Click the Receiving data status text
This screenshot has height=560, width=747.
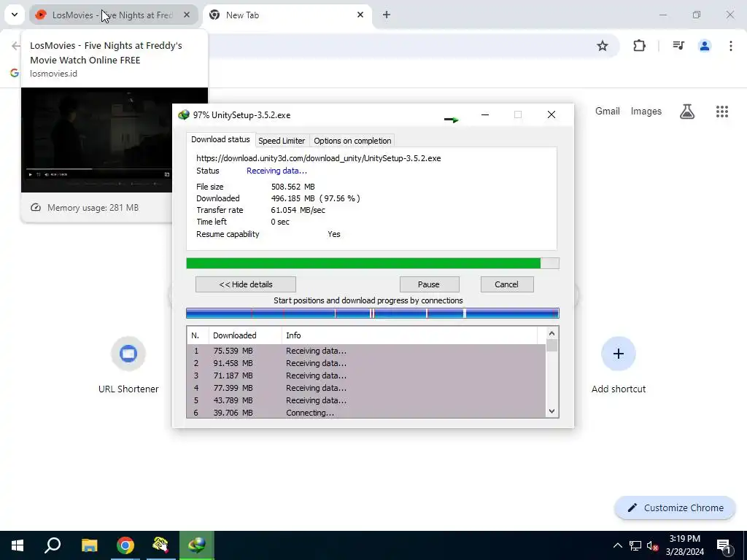pos(276,171)
